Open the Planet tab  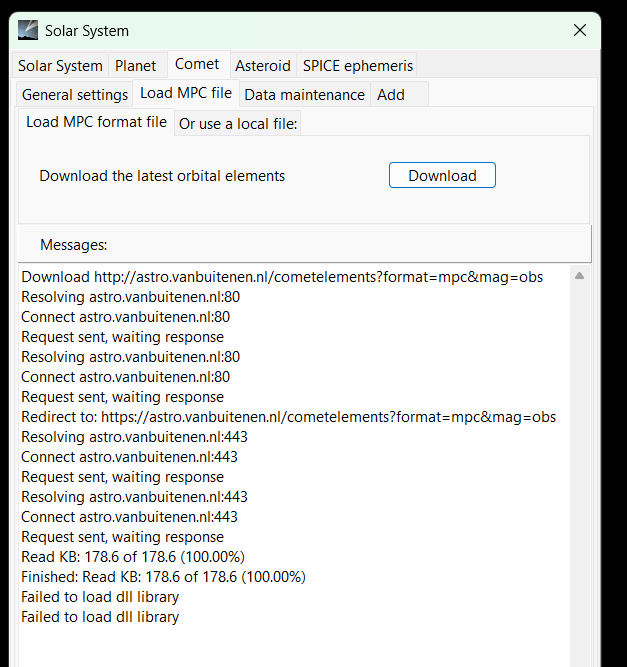click(136, 66)
